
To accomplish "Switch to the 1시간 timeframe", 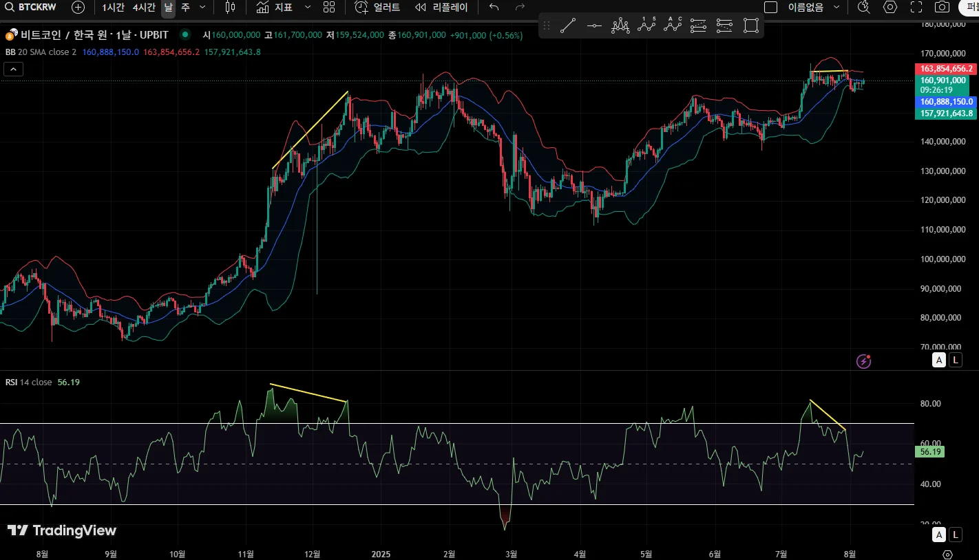I will coord(114,8).
